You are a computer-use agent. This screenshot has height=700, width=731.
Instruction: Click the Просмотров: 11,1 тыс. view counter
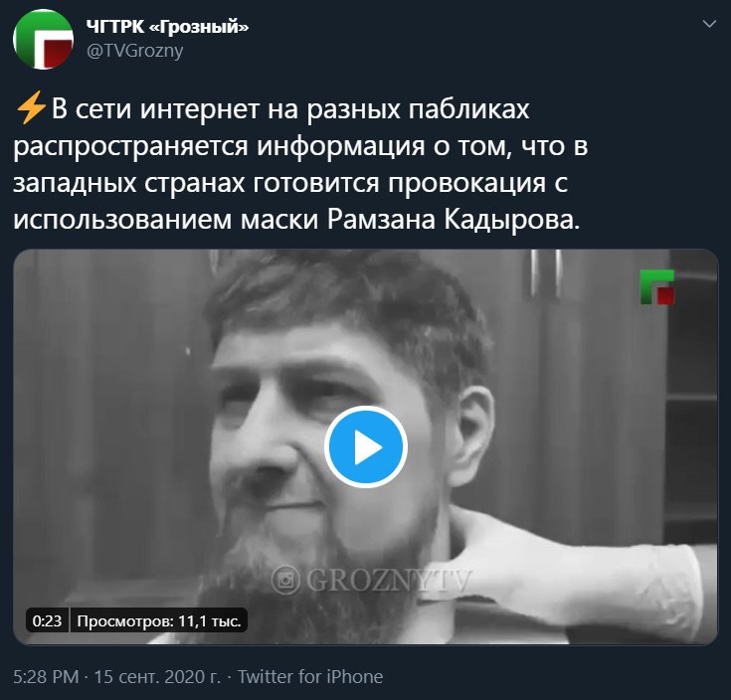pos(159,620)
